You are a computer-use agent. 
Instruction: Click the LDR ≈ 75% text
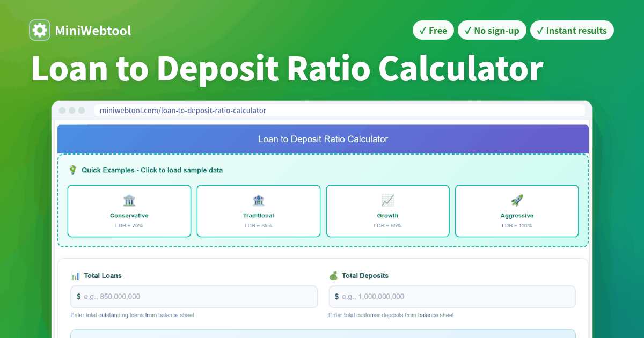tap(129, 226)
